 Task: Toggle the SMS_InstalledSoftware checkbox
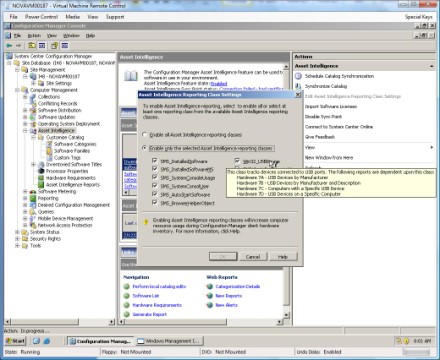tap(154, 161)
